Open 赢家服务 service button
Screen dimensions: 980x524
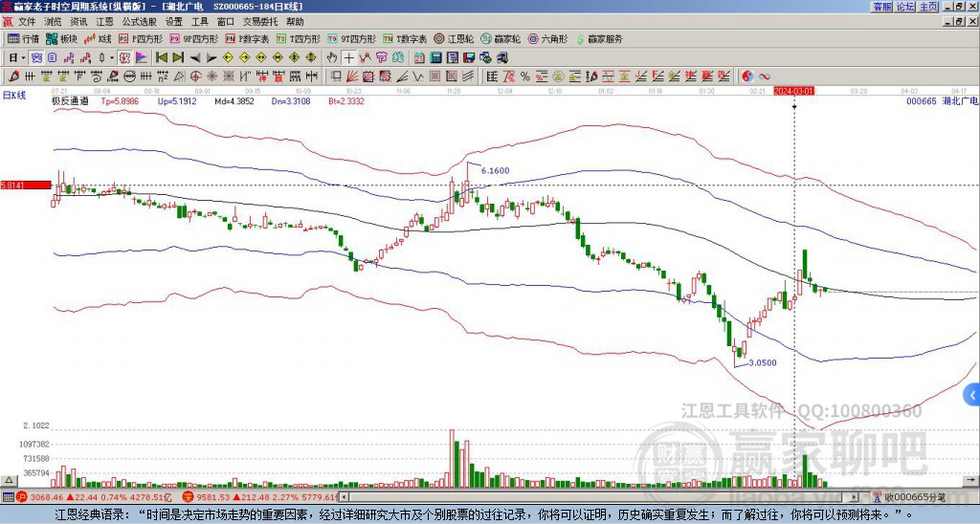599,38
